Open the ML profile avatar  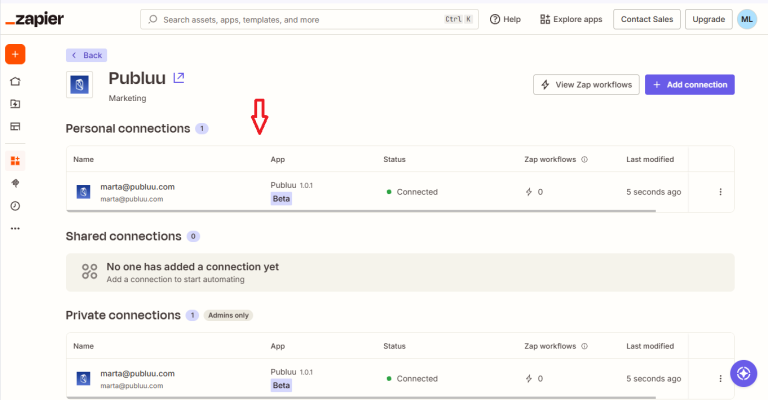(747, 20)
